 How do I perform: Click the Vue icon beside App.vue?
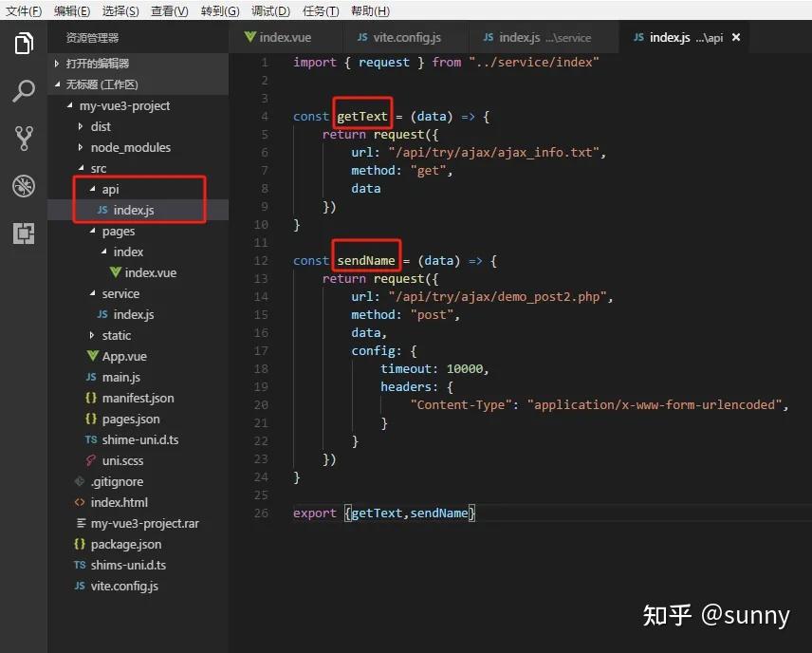(x=92, y=356)
